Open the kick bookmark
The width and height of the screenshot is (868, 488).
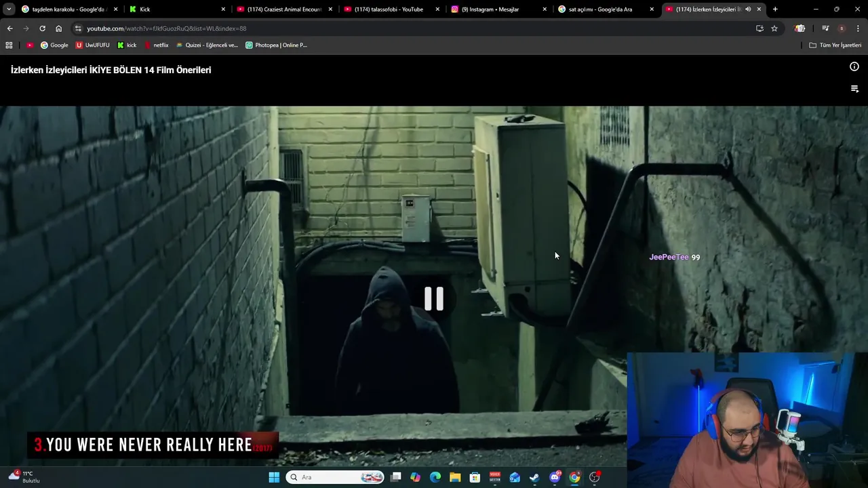point(127,45)
